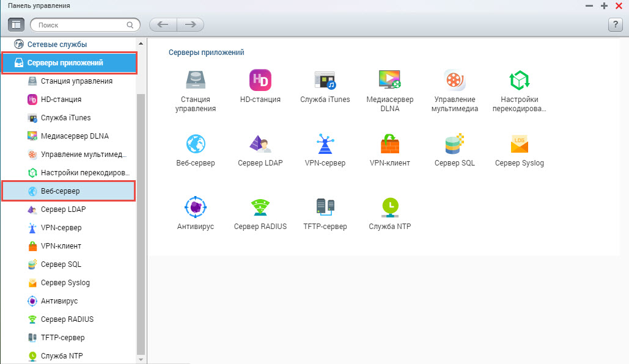Screen dimensions: 629x364
Task: Open the Настройки перекодирования icon in the main grid
Action: pos(520,80)
